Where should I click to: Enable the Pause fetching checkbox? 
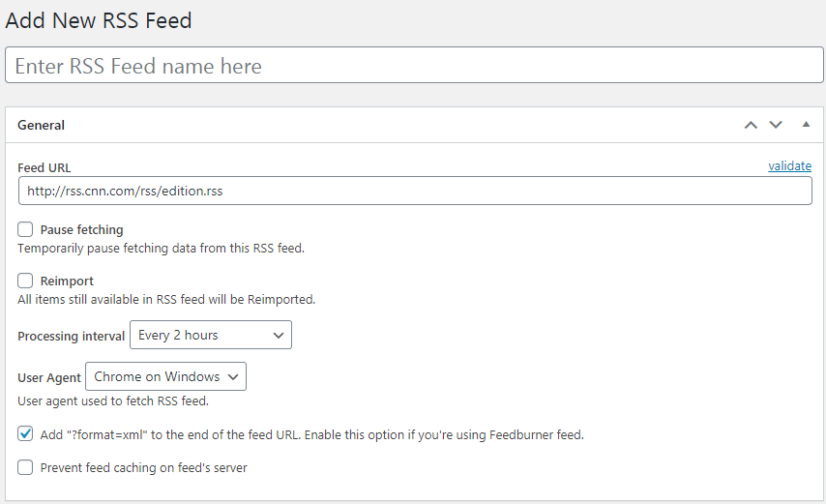(25, 229)
